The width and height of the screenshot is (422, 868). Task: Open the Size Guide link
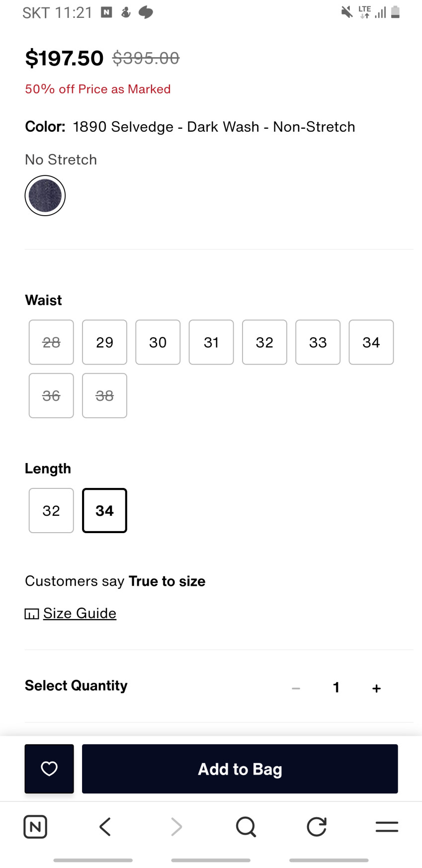(x=80, y=613)
